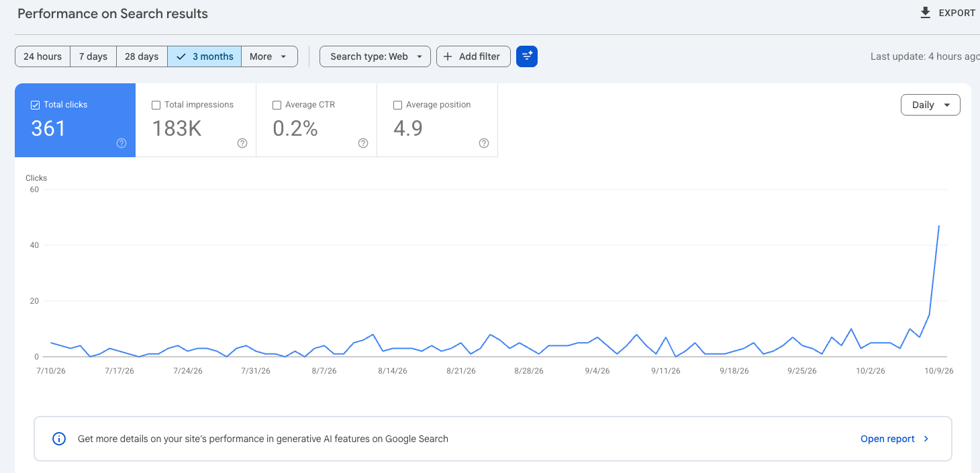Click the EXPORT text button
Viewport: 980px width, 473px height.
[x=957, y=13]
